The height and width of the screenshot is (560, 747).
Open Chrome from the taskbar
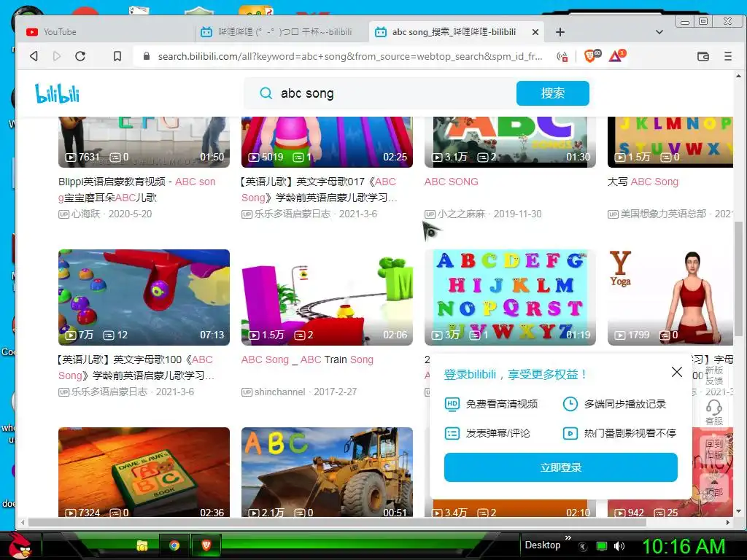click(x=174, y=545)
